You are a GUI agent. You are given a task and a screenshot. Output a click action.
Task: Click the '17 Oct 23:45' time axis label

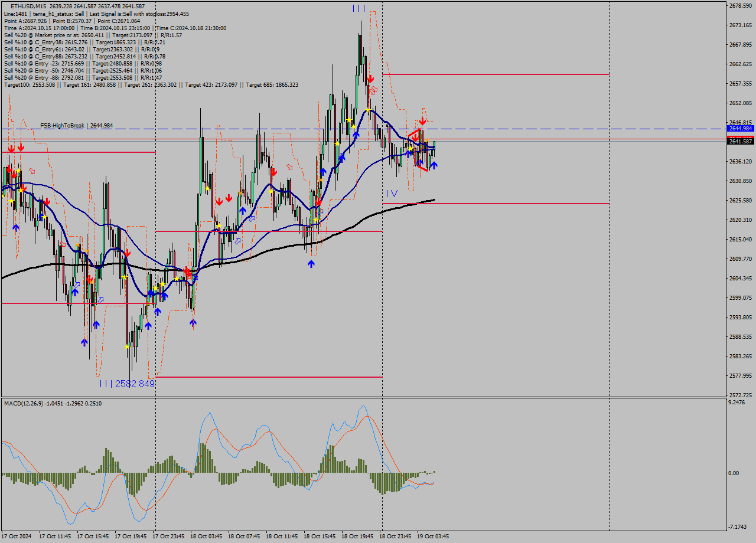coord(169,537)
